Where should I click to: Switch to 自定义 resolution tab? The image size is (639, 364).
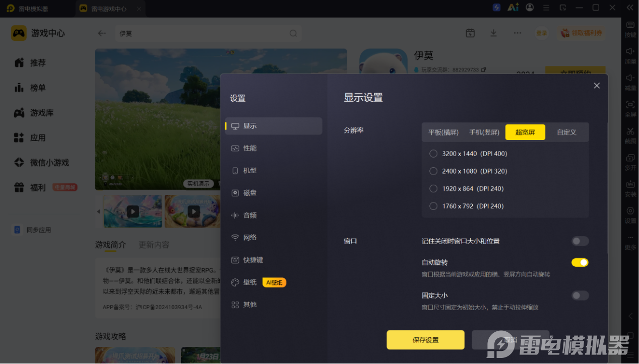(x=566, y=132)
